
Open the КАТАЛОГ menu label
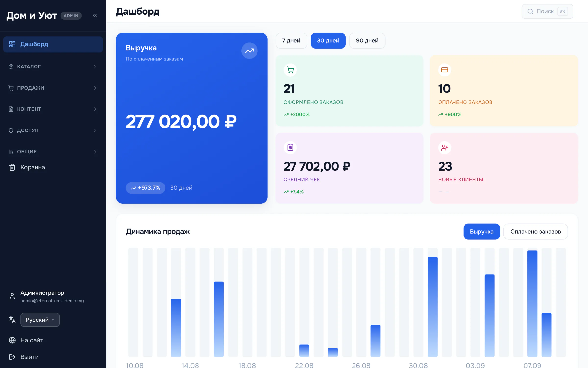(29, 66)
